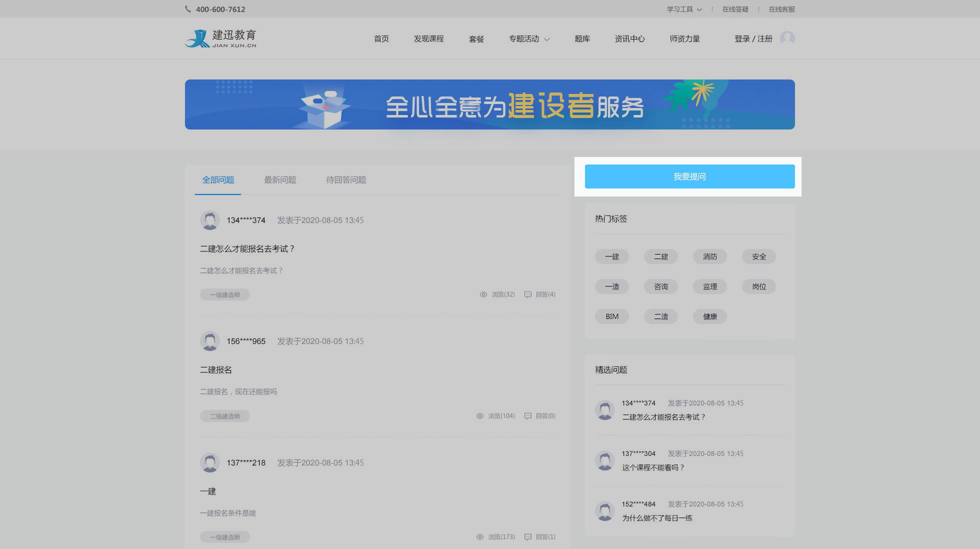Click the comment icon beside 回答(4)

tap(527, 294)
